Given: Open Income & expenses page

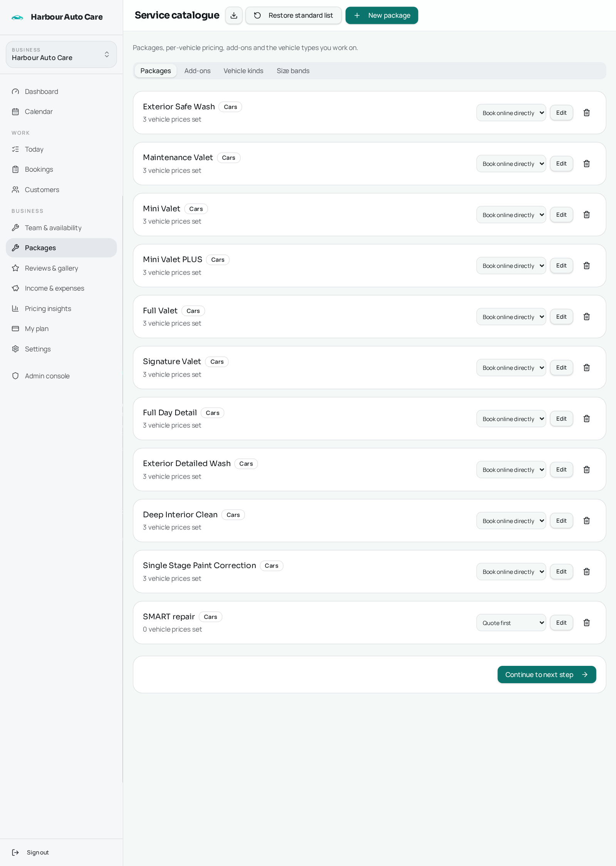Looking at the screenshot, I should click(61, 288).
